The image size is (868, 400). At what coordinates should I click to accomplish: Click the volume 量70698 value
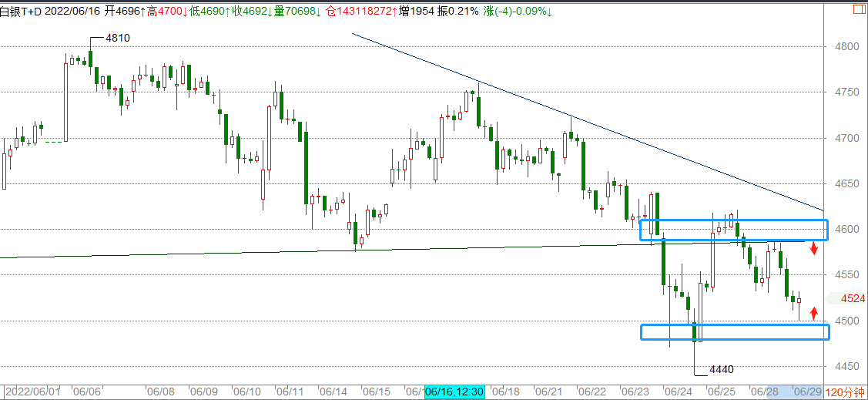click(x=298, y=11)
